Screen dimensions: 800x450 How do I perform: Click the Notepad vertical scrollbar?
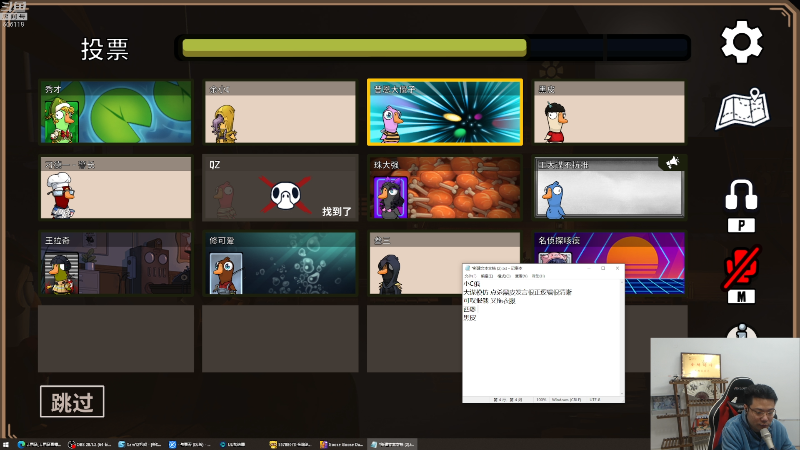[622, 337]
